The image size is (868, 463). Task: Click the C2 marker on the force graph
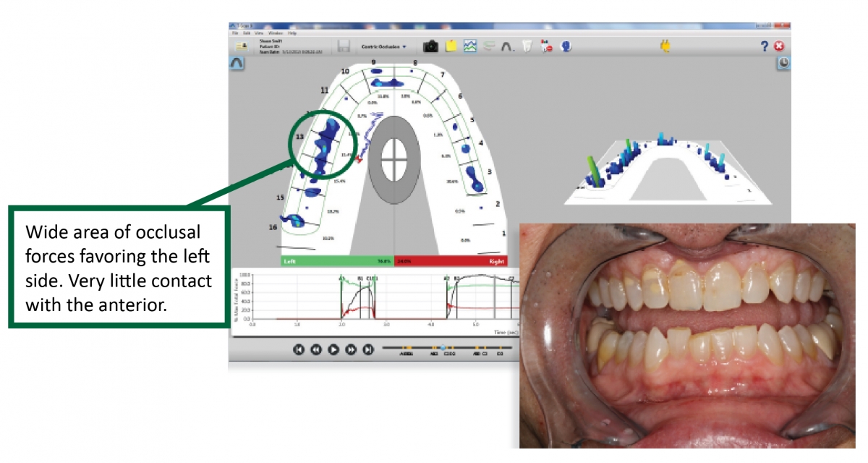(x=511, y=278)
